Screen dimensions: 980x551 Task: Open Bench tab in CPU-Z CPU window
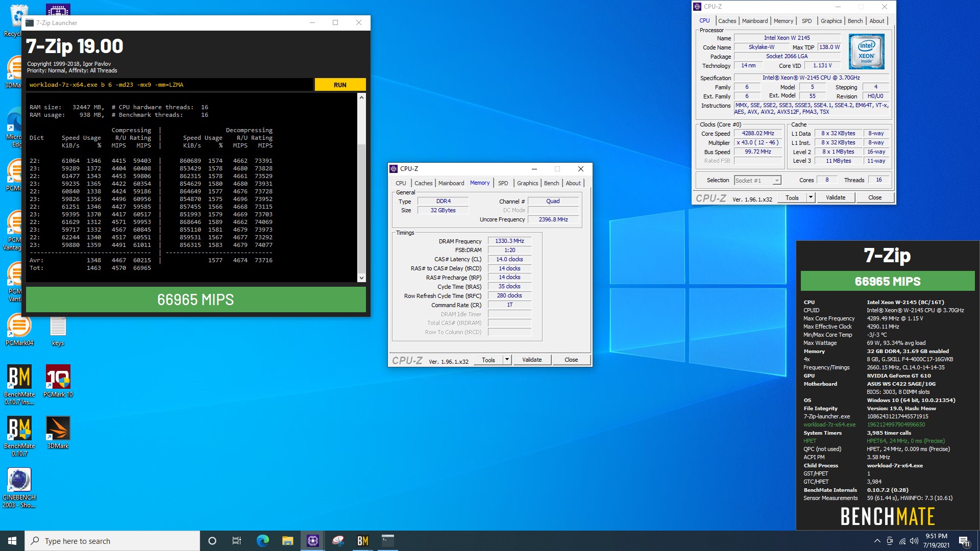pyautogui.click(x=855, y=21)
